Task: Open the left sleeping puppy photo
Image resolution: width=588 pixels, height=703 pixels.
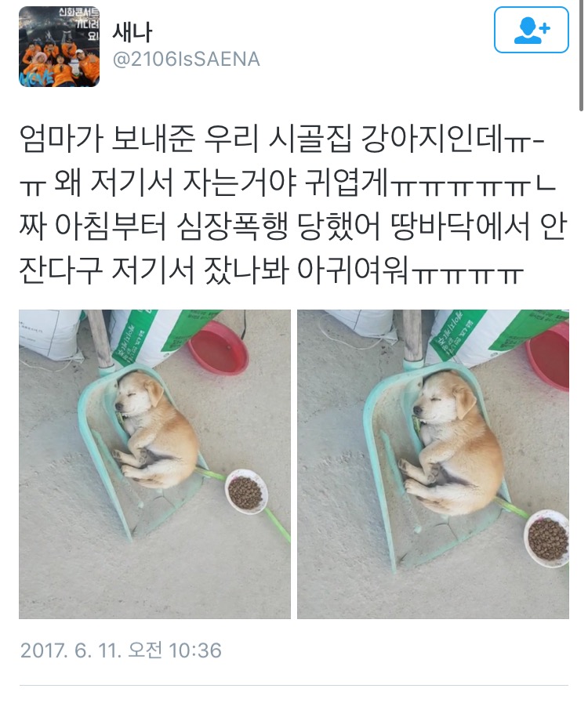Action: 154,464
